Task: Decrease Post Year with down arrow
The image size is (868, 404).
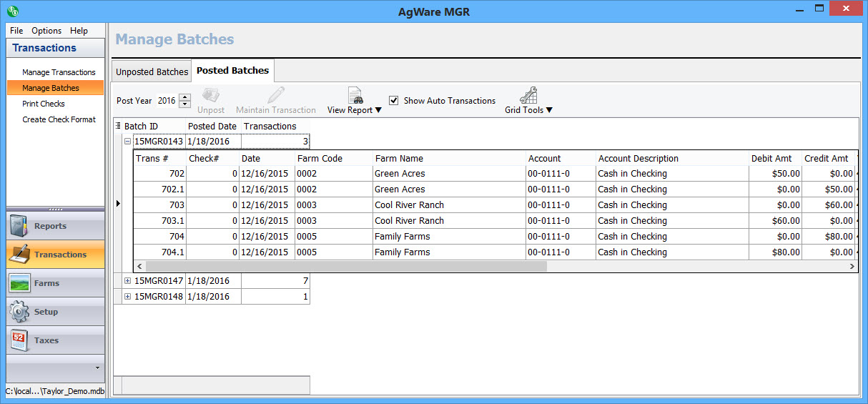Action: [185, 104]
